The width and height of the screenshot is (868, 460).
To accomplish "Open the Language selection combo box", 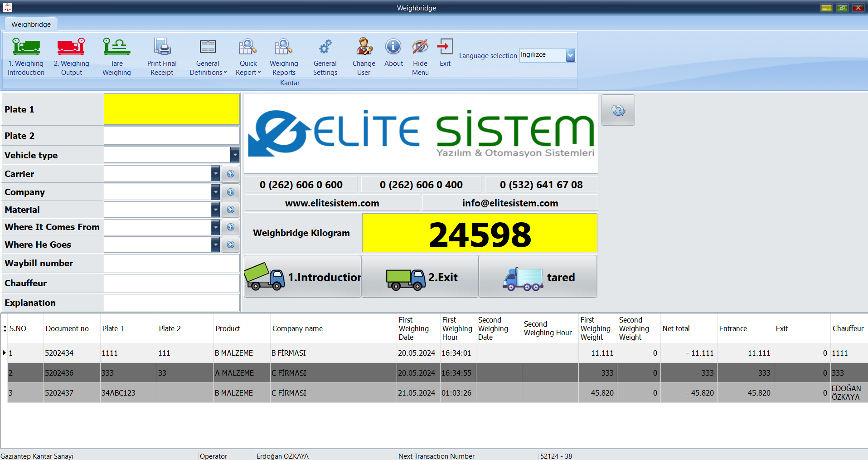I will pos(570,55).
